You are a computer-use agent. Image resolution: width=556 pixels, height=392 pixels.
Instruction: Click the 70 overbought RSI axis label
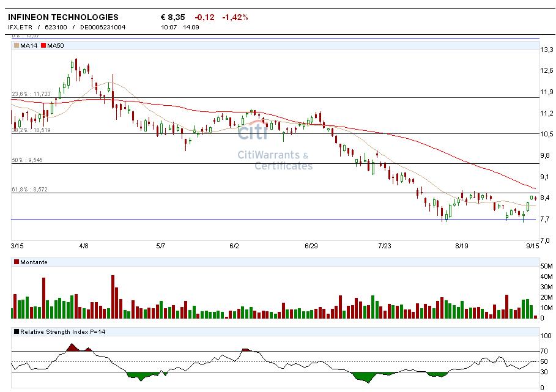click(544, 351)
